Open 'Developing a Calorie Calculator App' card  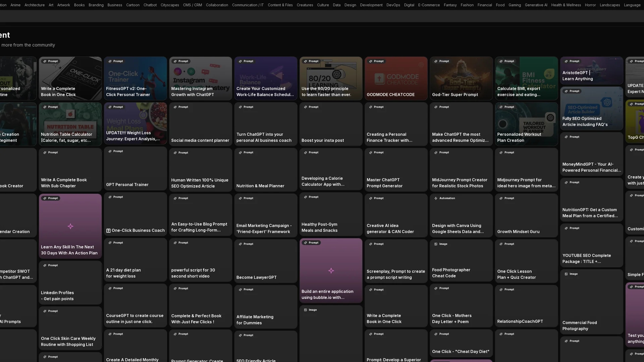click(331, 169)
